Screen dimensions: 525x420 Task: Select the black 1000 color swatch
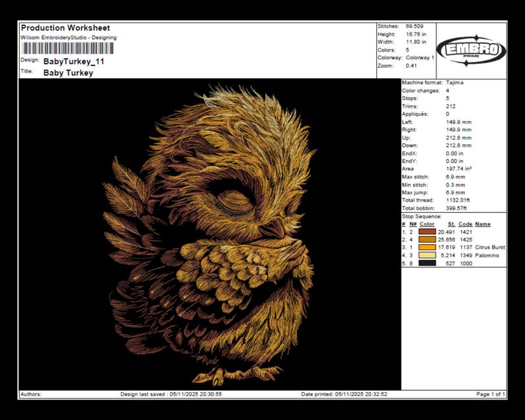click(x=427, y=263)
